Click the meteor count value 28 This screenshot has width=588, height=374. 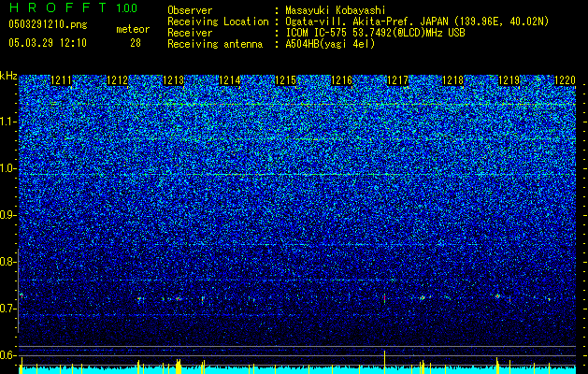(136, 43)
